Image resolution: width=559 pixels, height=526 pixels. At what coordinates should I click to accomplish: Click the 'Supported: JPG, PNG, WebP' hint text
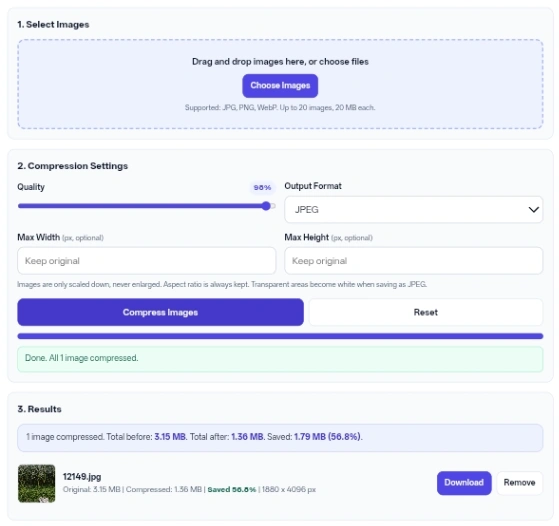click(280, 107)
